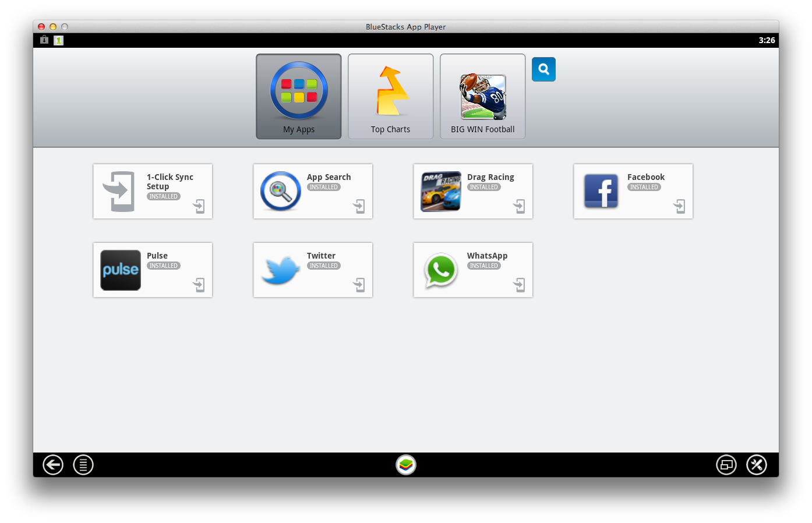Click the shopping bag notification icon
Screen dimensions: 812x523
44,40
